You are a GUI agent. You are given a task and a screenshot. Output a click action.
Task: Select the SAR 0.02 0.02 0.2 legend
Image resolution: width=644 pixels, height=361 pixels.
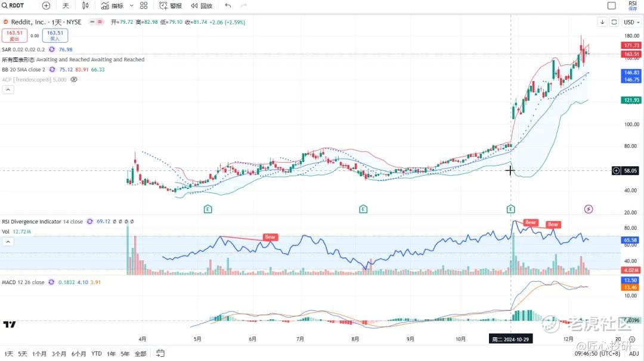(x=23, y=49)
